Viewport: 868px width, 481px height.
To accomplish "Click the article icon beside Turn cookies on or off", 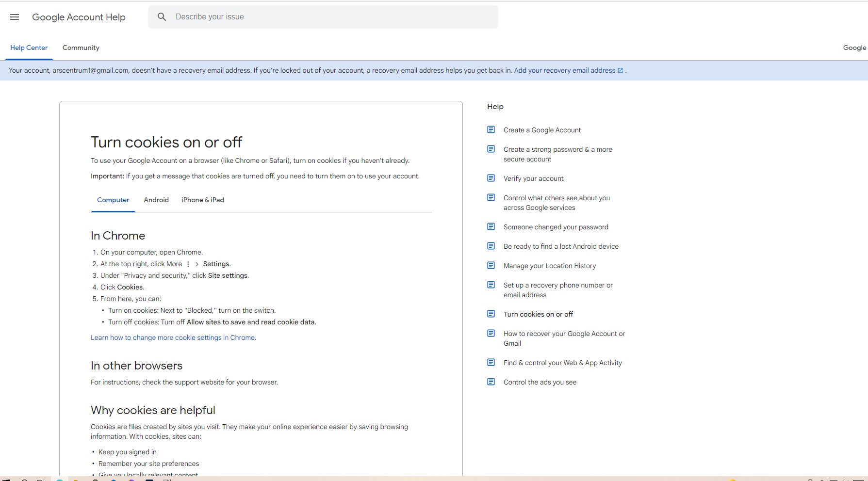I will tap(491, 314).
